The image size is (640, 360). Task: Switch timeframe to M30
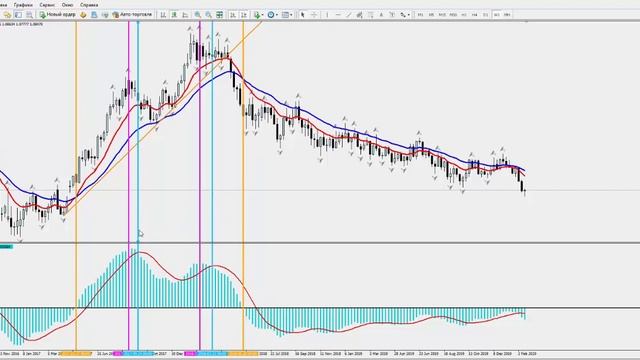[x=453, y=15]
